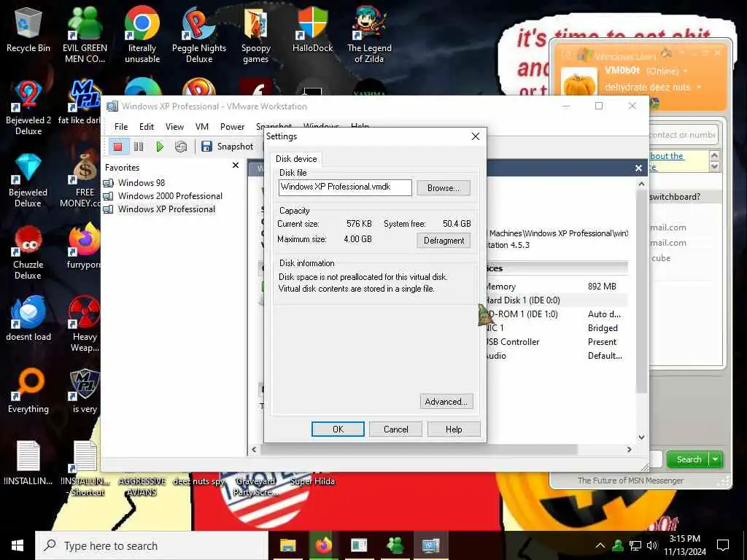Open the Recycle Bin desktop icon
Screen dimensions: 747x560
pyautogui.click(x=28, y=30)
